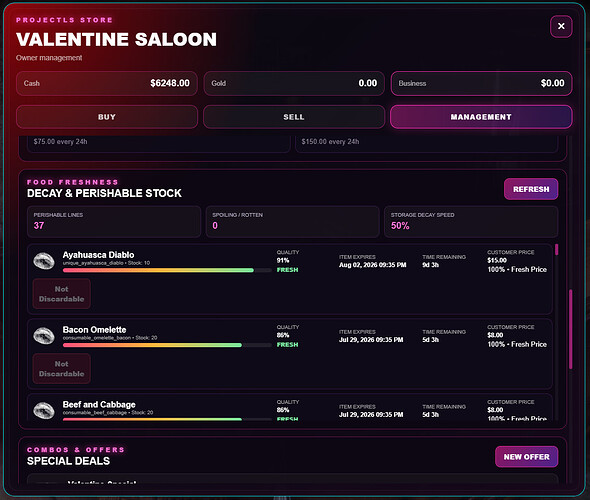
Task: Click the Ayahuasca Diablo quality bar
Action: pos(167,270)
